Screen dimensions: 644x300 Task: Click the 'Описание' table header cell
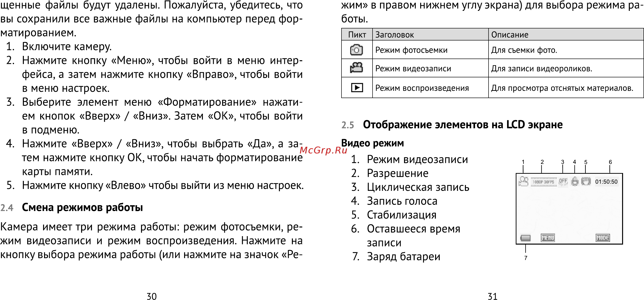pyautogui.click(x=566, y=34)
